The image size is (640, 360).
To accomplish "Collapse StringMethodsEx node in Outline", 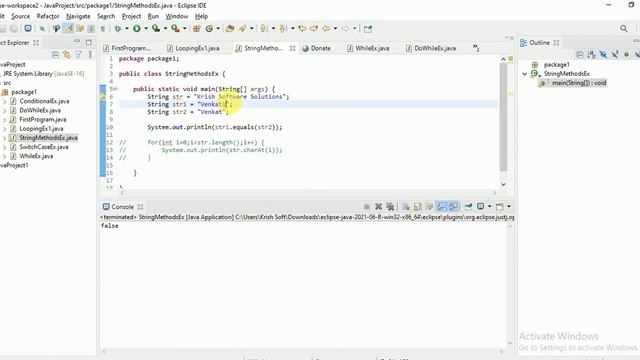I will [x=525, y=74].
